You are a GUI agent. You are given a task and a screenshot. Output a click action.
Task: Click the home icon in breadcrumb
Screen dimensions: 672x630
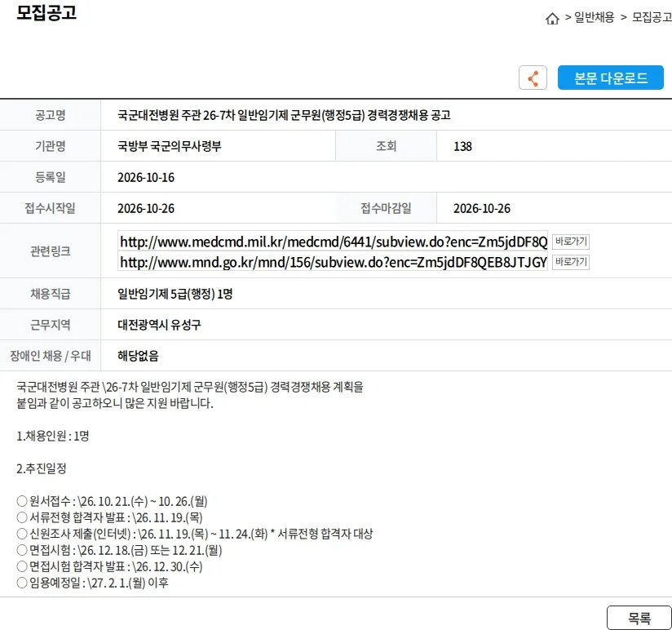click(552, 19)
